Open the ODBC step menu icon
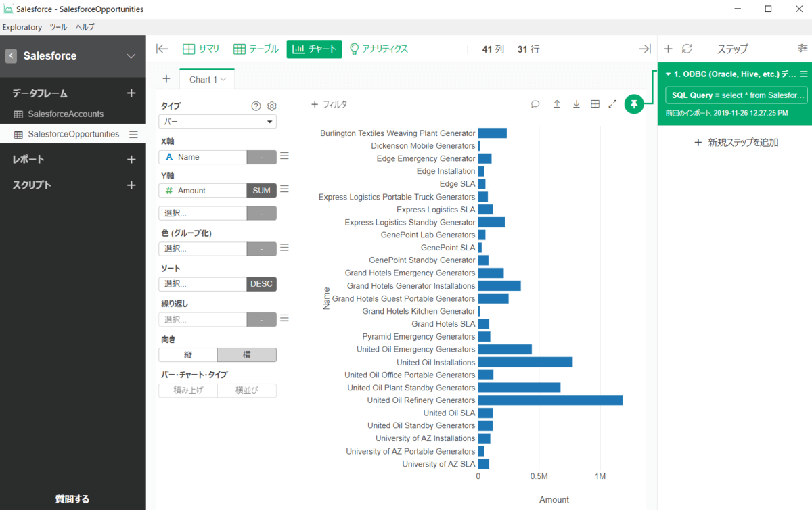Image resolution: width=812 pixels, height=510 pixels. 804,74
